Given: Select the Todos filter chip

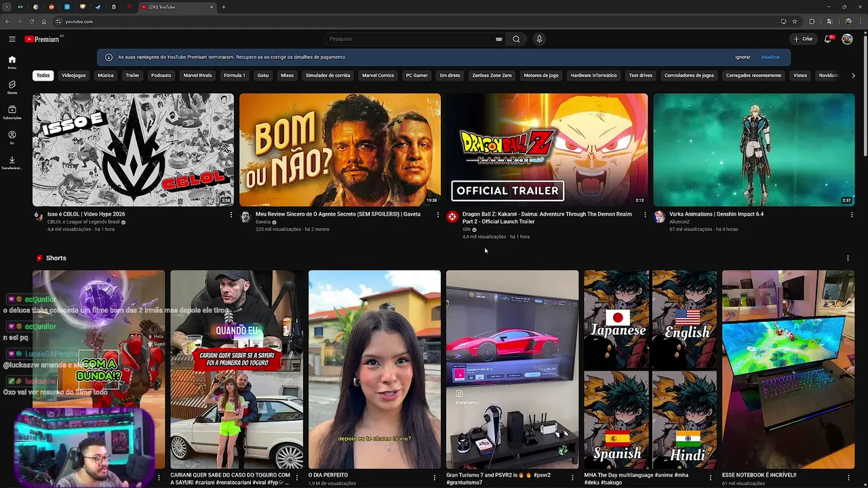Looking at the screenshot, I should coord(43,75).
